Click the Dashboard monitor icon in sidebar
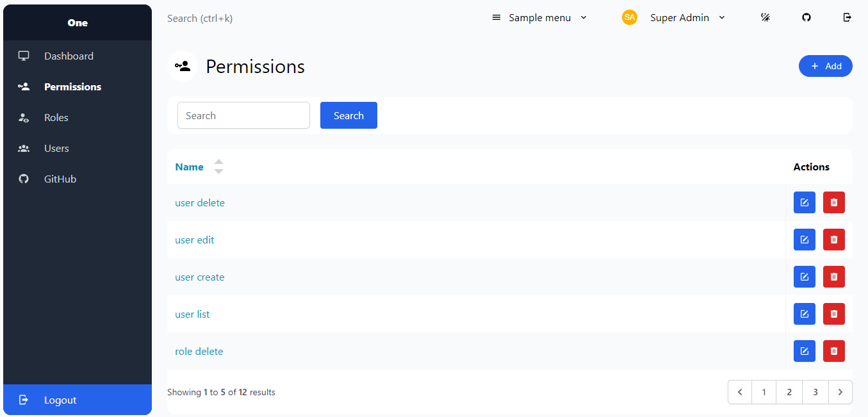868x417 pixels. (24, 56)
